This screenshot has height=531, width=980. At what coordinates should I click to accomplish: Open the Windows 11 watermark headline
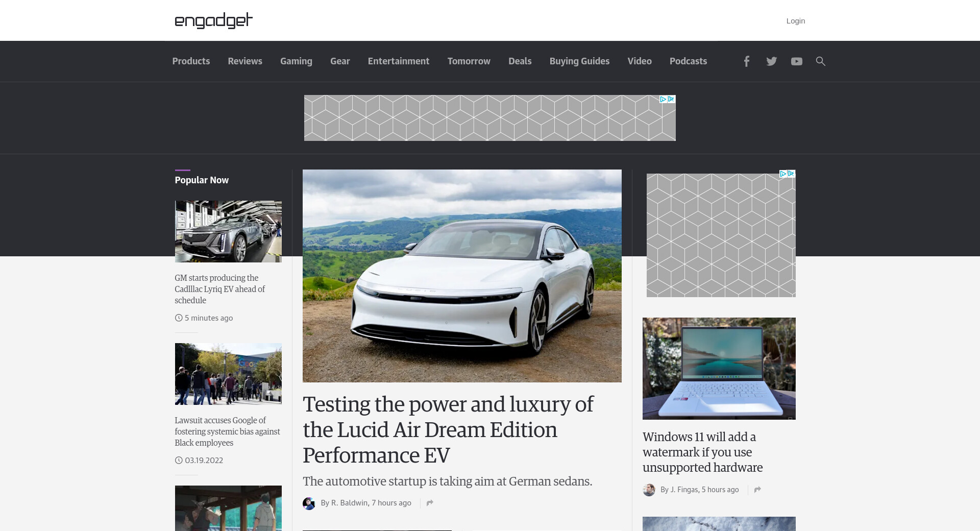[703, 452]
